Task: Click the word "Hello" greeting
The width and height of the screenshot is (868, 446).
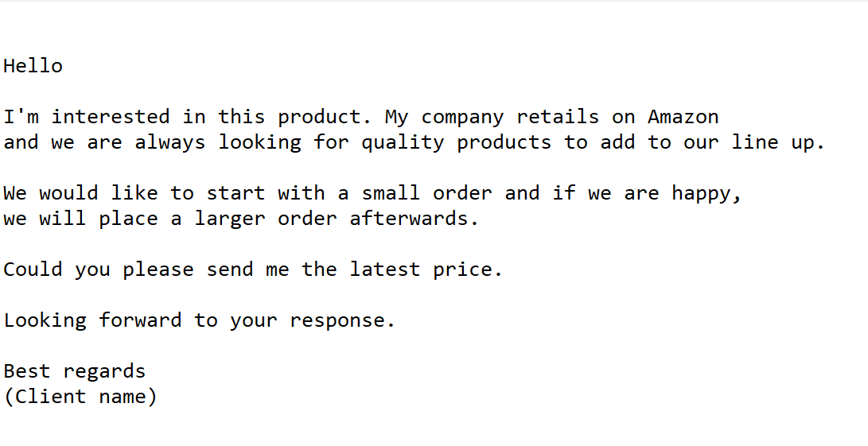Action: tap(33, 66)
